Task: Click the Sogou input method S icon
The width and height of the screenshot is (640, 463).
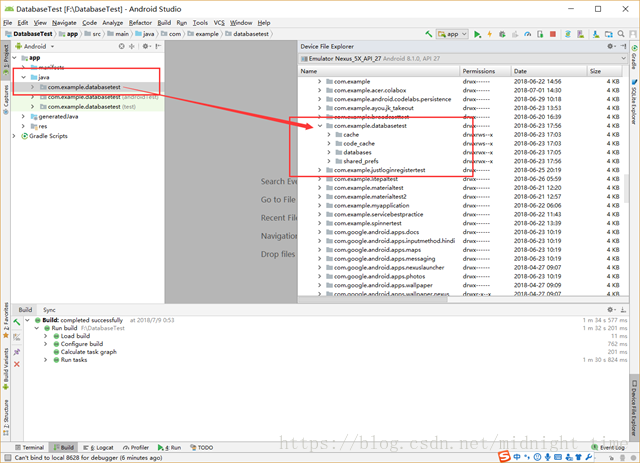Action: (x=504, y=456)
